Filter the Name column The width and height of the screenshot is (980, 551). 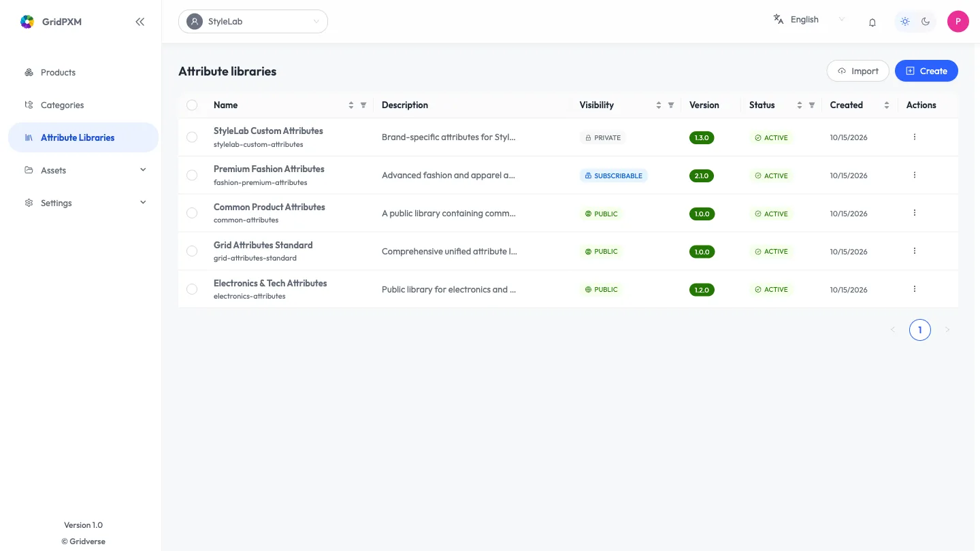tap(363, 105)
